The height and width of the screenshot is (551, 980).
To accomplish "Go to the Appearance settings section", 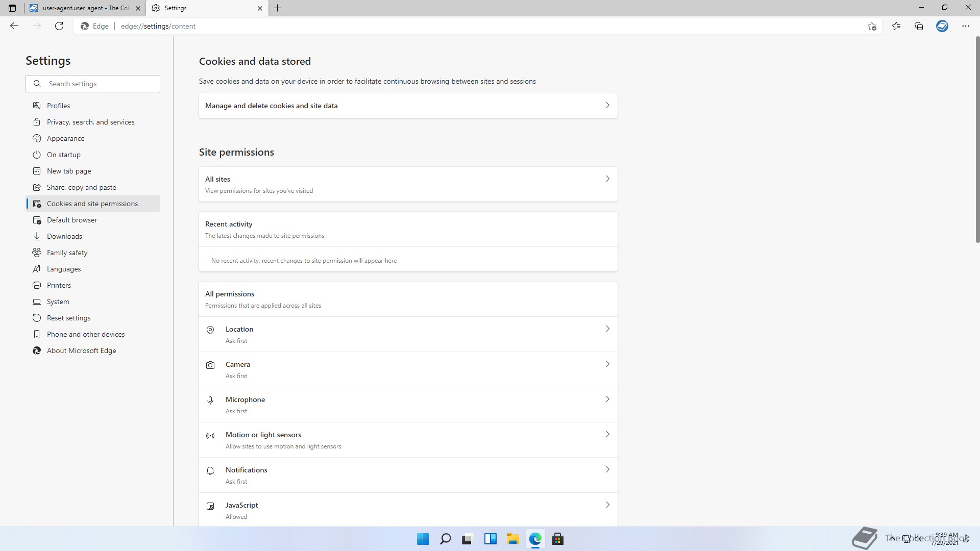I will point(65,138).
